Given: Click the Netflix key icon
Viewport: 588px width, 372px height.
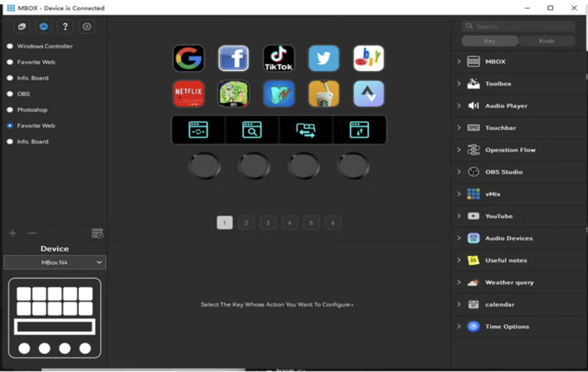Looking at the screenshot, I should tap(188, 94).
